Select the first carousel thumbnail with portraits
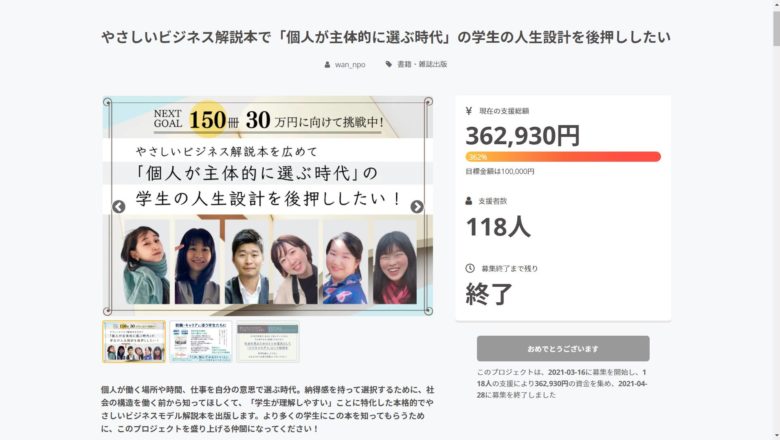The image size is (780, 440). tap(134, 342)
